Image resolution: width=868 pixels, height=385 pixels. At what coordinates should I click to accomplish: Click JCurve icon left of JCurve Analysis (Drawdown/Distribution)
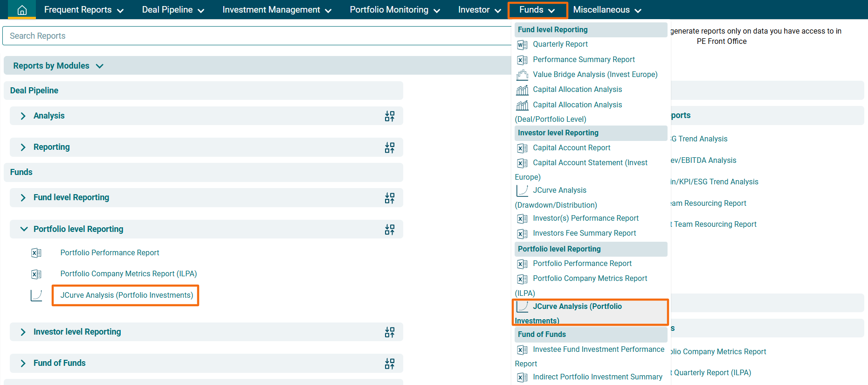click(522, 190)
